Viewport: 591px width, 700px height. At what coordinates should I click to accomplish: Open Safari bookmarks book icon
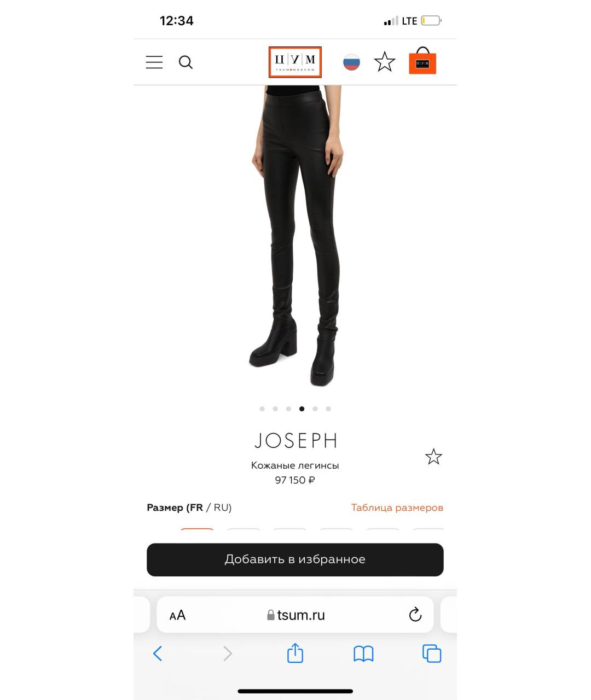point(363,654)
